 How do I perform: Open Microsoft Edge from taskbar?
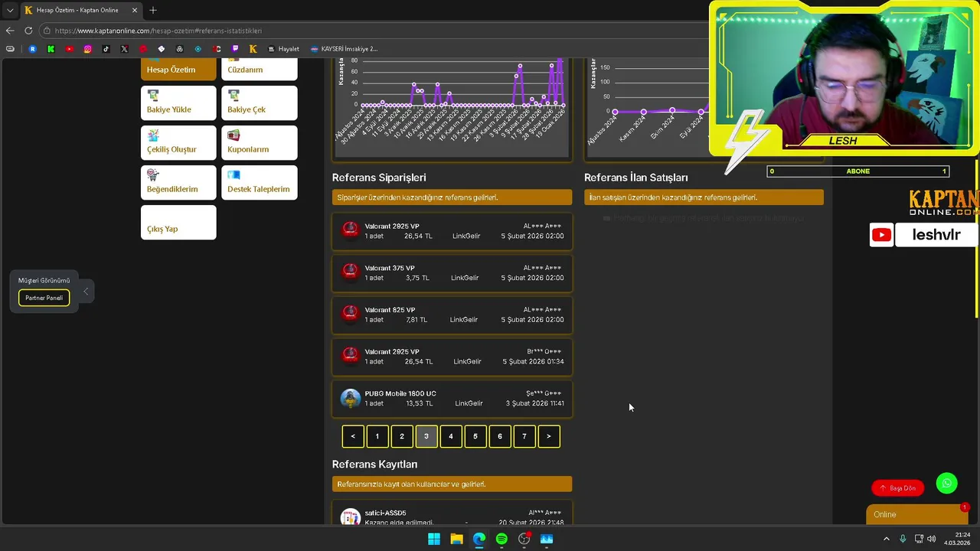479,539
